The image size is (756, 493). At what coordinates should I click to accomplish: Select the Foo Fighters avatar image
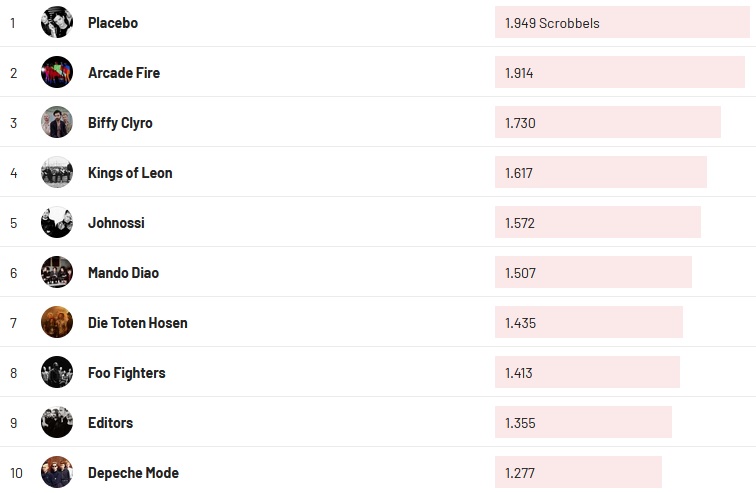click(57, 372)
